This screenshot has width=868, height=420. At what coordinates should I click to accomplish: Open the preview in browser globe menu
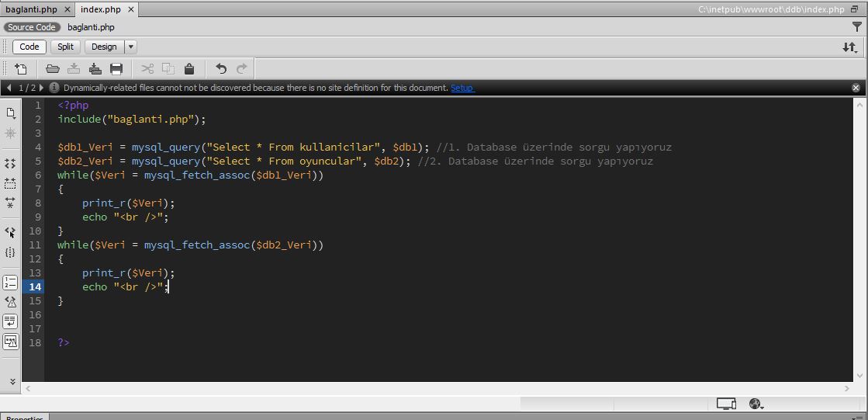[757, 404]
